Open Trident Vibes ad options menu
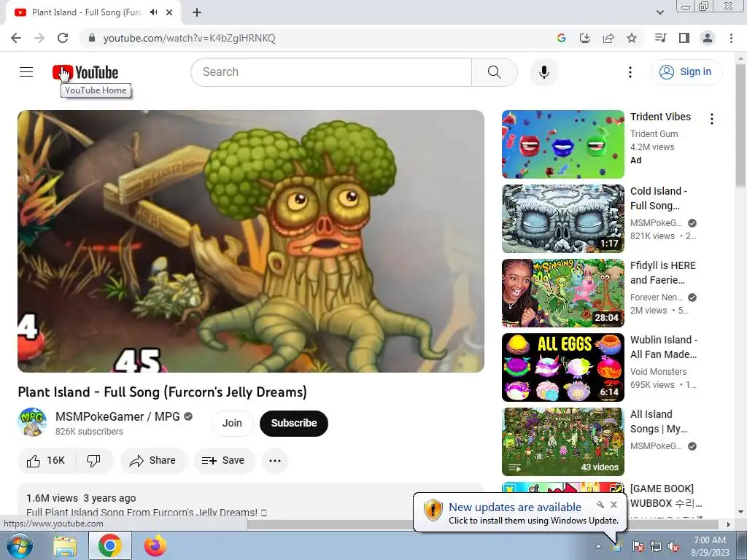This screenshot has height=560, width=747. point(712,119)
